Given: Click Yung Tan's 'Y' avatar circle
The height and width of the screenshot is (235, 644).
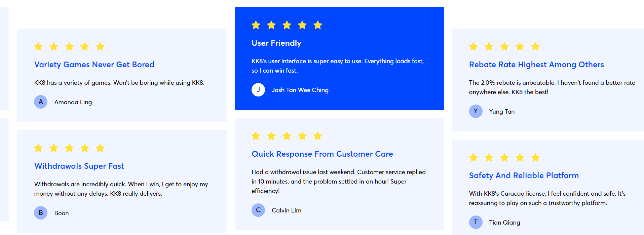Looking at the screenshot, I should [x=476, y=111].
